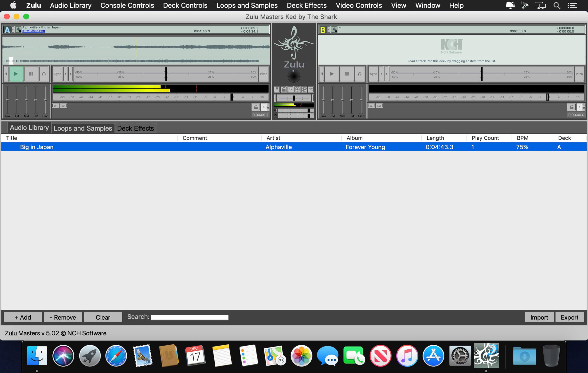Nudge Deck B pitch down arrow
The width and height of the screenshot is (588, 373).
[x=381, y=74]
